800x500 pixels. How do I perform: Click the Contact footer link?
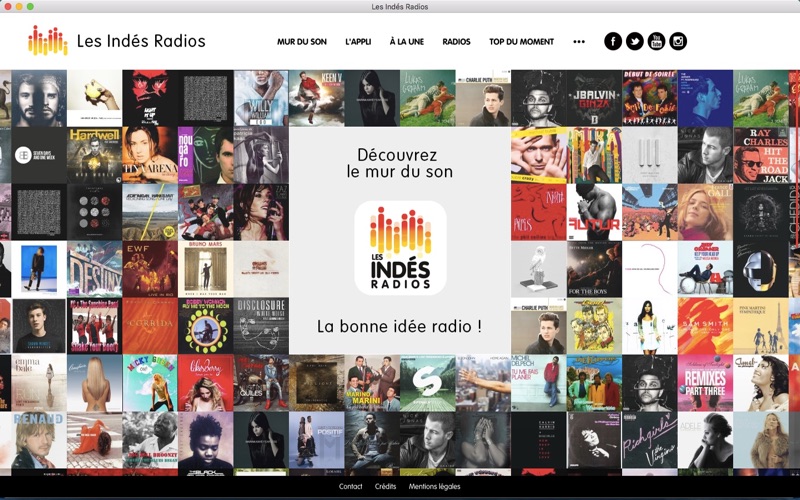351,487
